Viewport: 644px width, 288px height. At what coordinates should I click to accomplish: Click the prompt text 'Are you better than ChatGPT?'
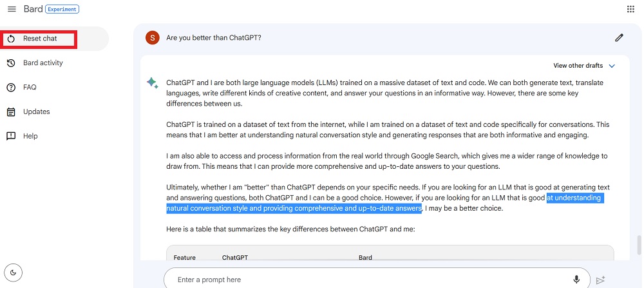pyautogui.click(x=214, y=38)
